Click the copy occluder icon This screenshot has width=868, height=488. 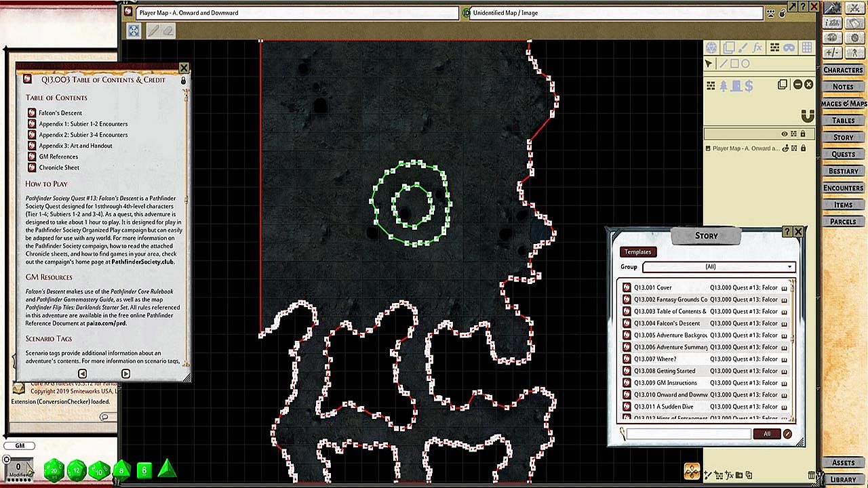pos(783,84)
